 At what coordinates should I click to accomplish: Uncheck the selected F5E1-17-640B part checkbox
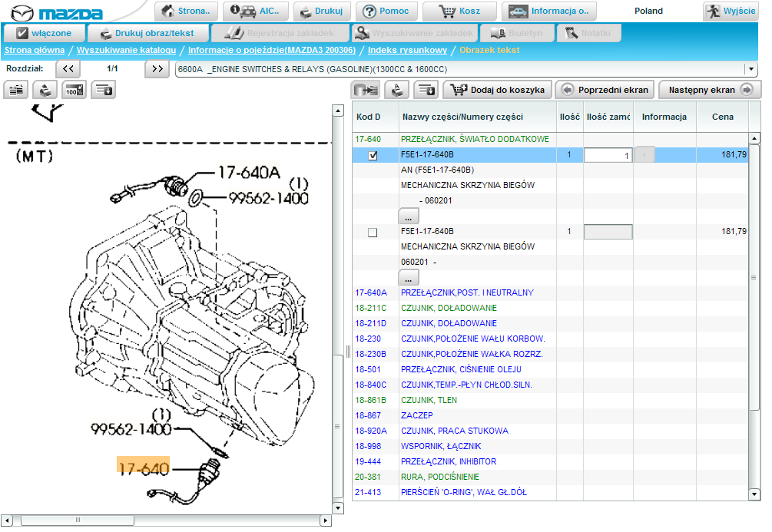pyautogui.click(x=373, y=155)
